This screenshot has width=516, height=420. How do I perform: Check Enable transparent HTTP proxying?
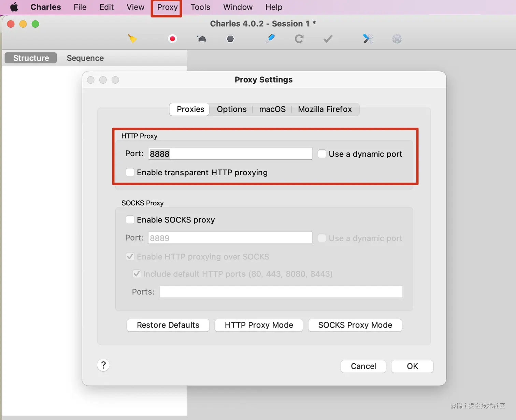pos(130,172)
